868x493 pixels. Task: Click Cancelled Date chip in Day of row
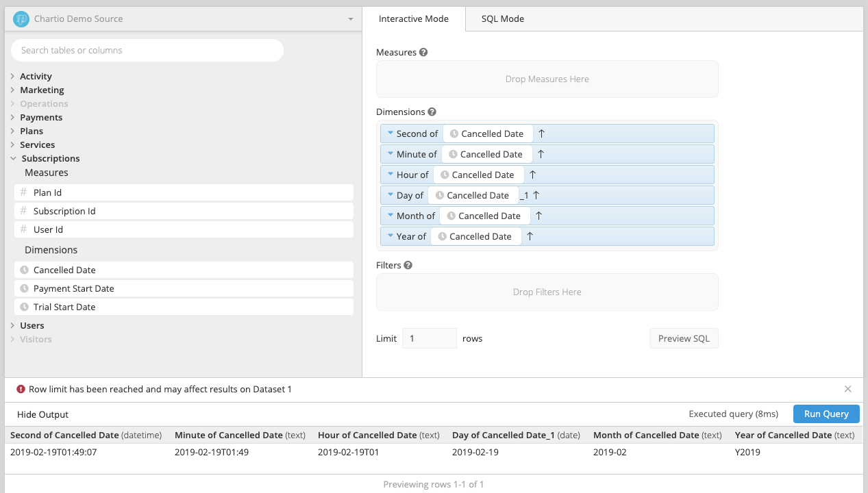pos(473,195)
